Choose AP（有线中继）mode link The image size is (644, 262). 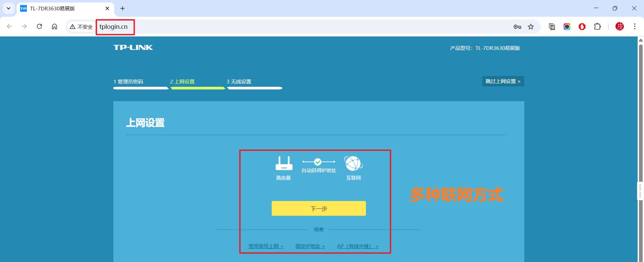(358, 246)
